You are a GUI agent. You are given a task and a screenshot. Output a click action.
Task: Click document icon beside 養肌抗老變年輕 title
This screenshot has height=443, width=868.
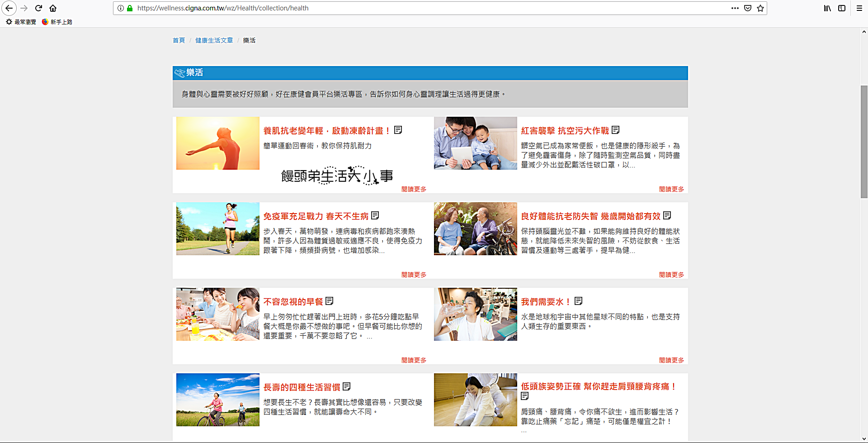click(x=398, y=130)
